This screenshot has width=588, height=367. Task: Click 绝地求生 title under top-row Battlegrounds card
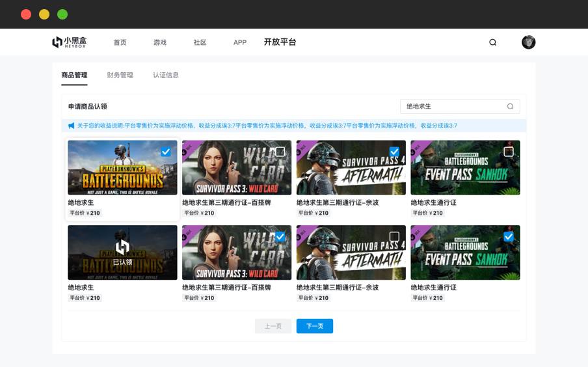click(81, 202)
